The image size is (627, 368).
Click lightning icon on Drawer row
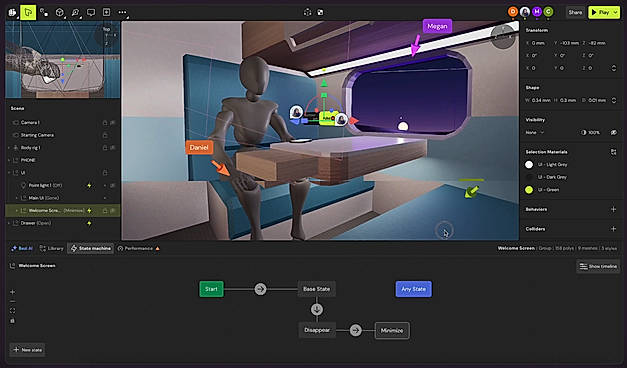tap(90, 223)
